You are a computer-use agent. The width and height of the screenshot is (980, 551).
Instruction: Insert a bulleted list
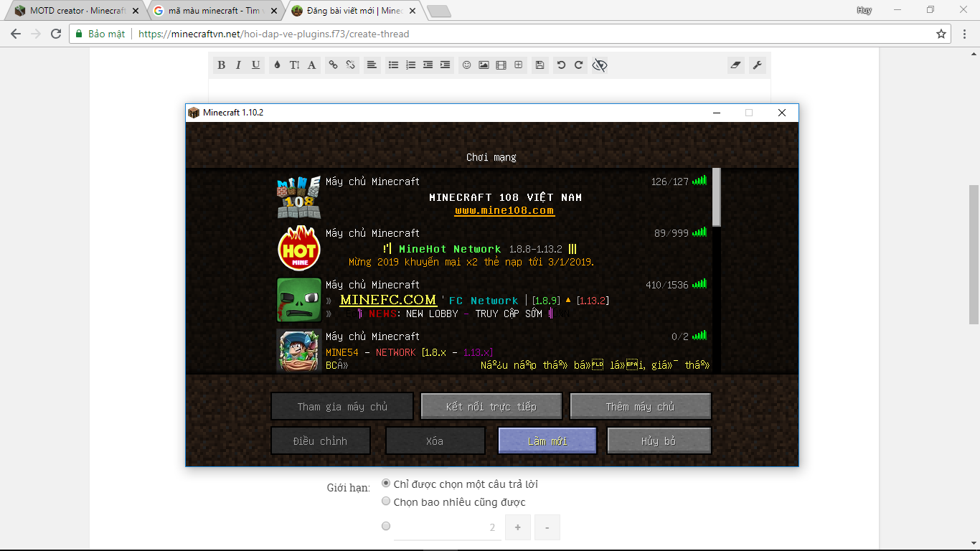pos(393,65)
